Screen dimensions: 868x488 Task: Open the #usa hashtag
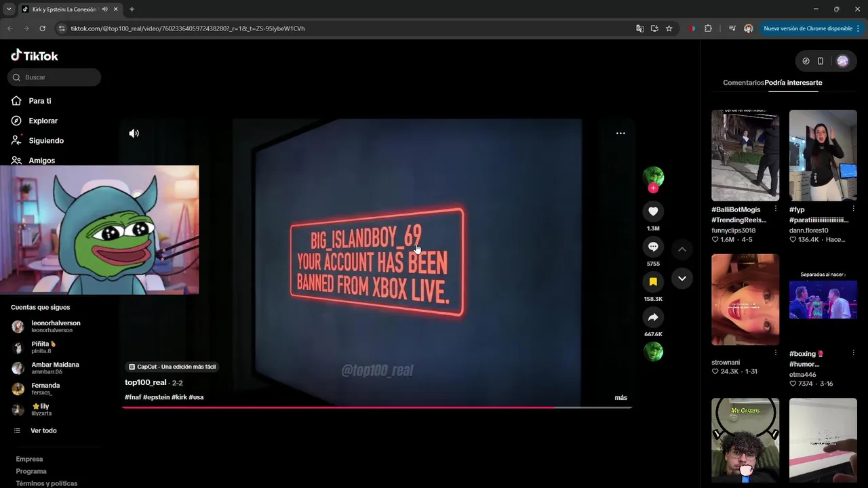pyautogui.click(x=196, y=397)
